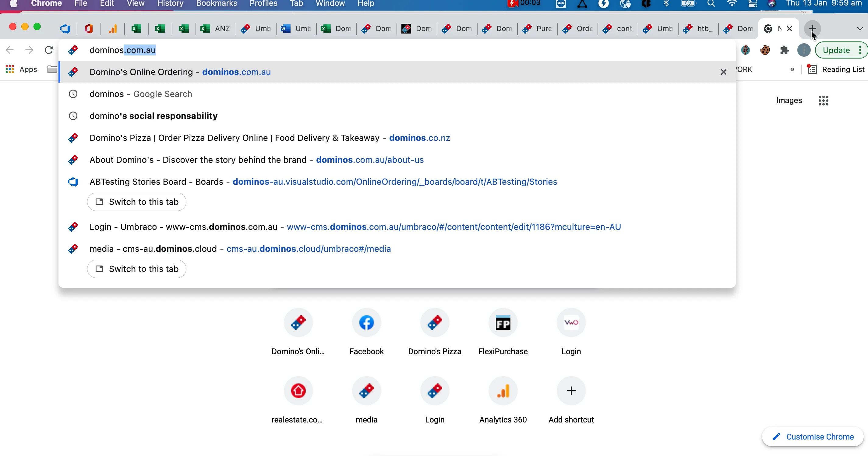The height and width of the screenshot is (456, 868).
Task: Click the Google apps grid icon
Action: point(823,101)
